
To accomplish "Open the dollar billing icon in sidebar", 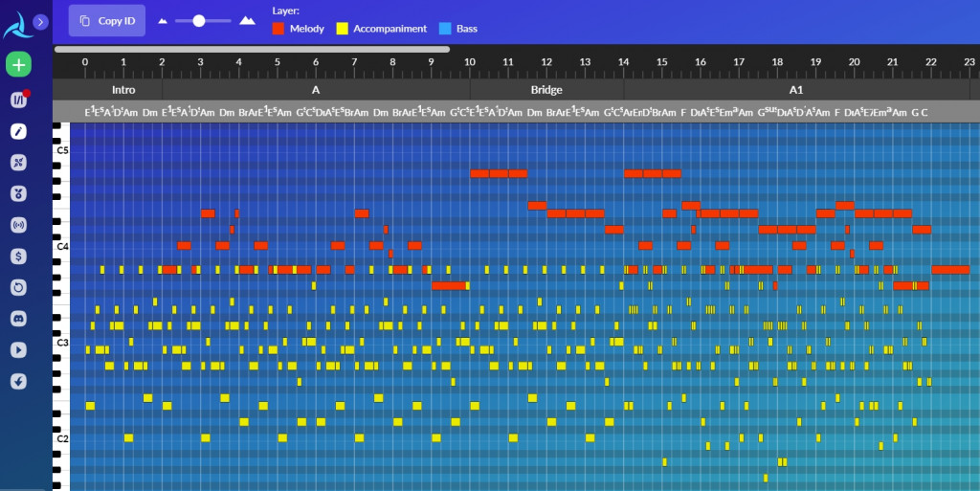I will (19, 257).
